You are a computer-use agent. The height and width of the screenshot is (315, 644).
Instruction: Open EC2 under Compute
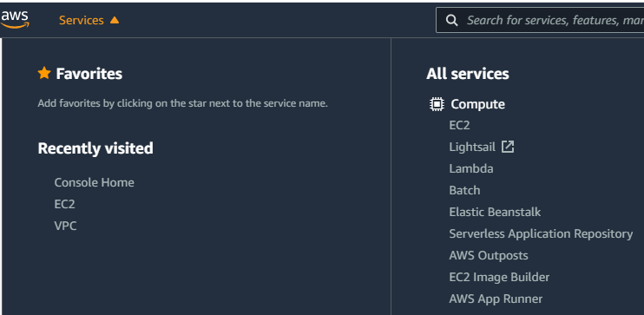(x=459, y=125)
